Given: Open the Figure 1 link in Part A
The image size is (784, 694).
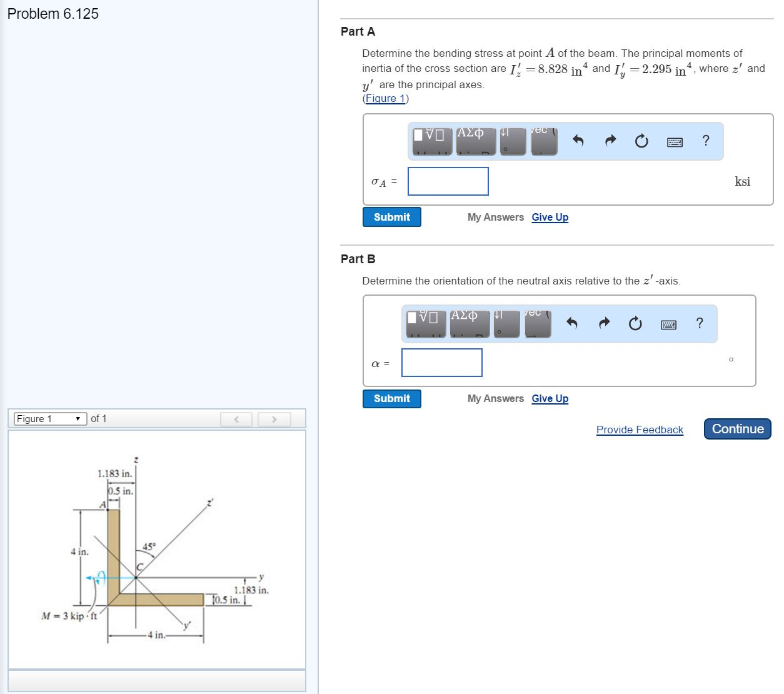Looking at the screenshot, I should (x=386, y=98).
